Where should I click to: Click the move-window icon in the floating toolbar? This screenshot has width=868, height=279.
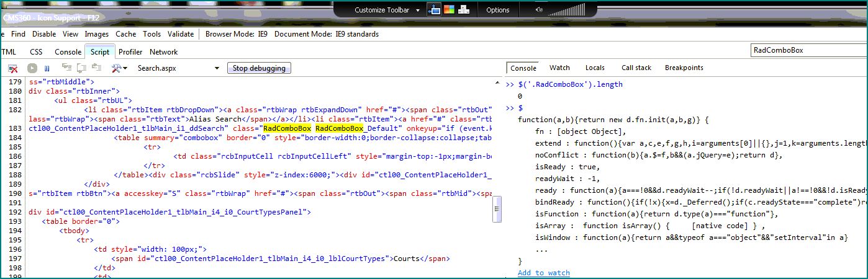435,9
